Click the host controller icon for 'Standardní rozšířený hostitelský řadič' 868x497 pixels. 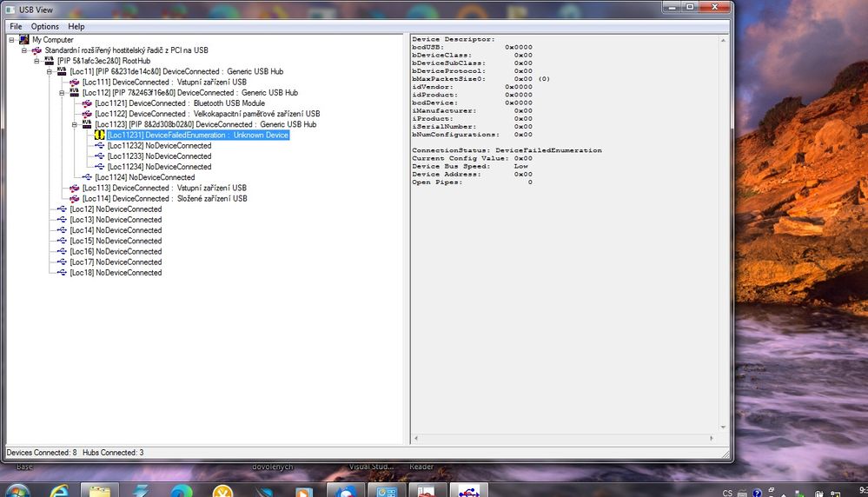36,50
